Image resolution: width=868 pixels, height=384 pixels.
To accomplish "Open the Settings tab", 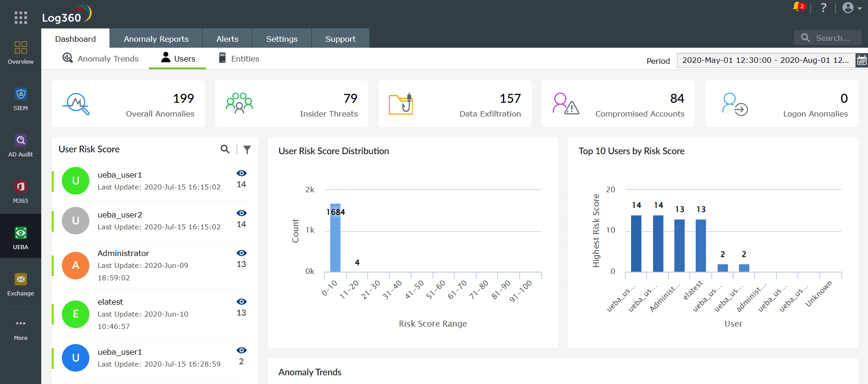I will click(x=282, y=39).
